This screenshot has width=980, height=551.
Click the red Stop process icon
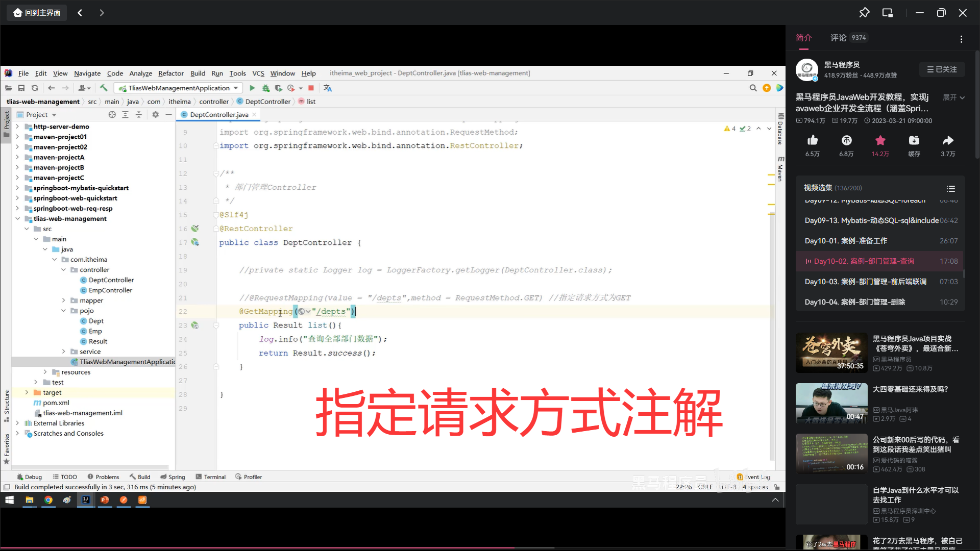(x=311, y=88)
